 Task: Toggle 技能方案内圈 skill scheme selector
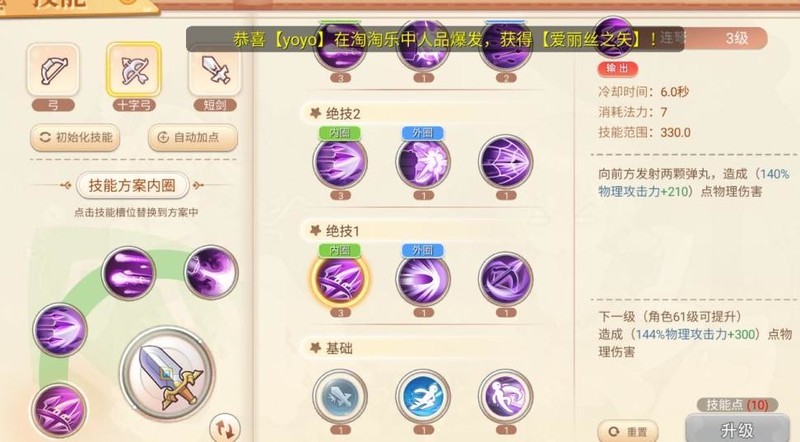pyautogui.click(x=132, y=185)
